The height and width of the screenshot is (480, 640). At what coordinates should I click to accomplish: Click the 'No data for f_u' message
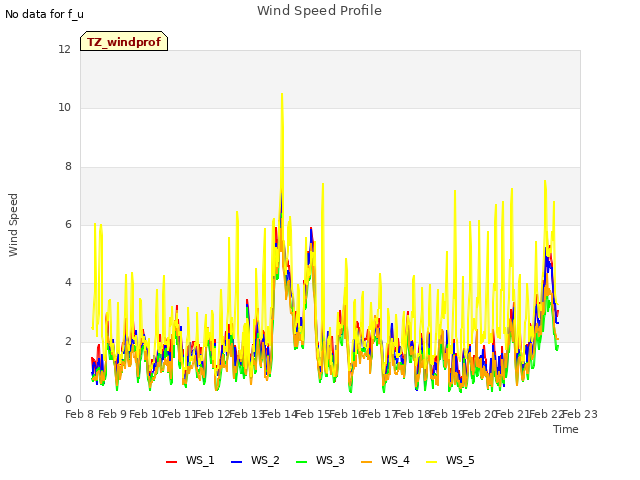click(x=44, y=14)
